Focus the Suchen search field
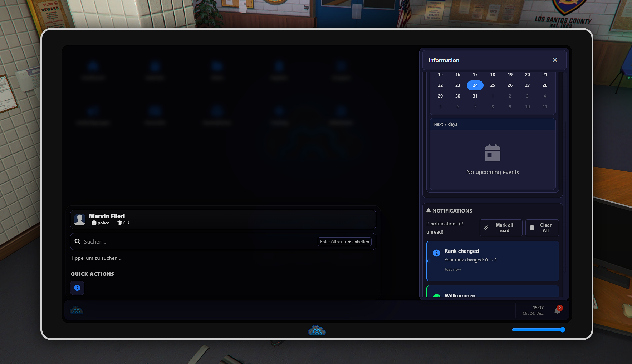632x364 pixels. pyautogui.click(x=197, y=242)
